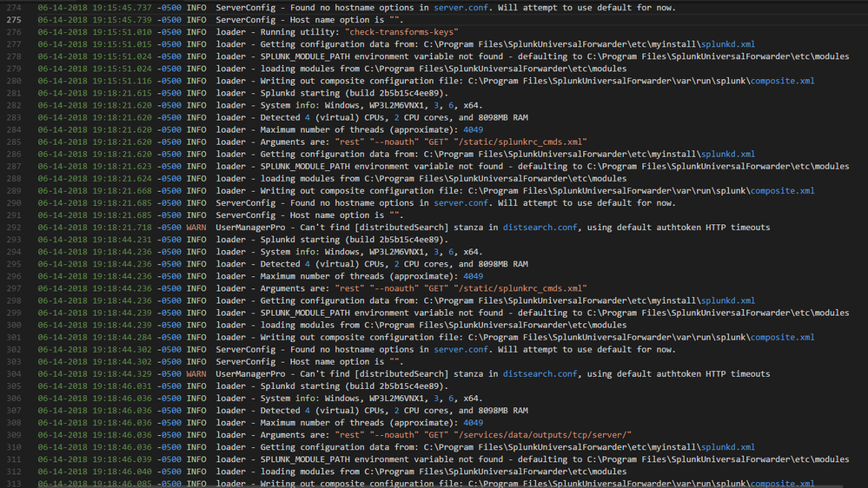This screenshot has height=488, width=868.
Task: Click line number 283 in the gutter
Action: [13, 117]
